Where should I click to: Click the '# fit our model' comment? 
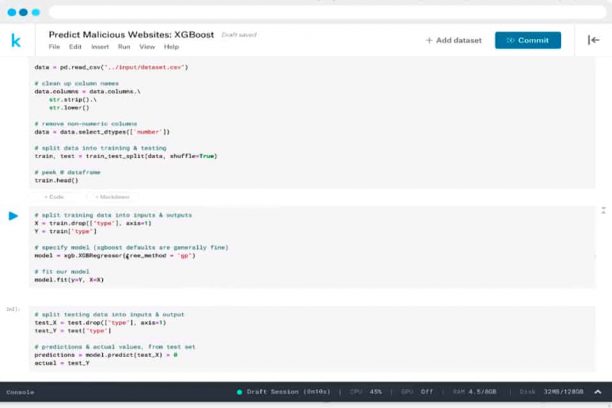click(x=62, y=272)
